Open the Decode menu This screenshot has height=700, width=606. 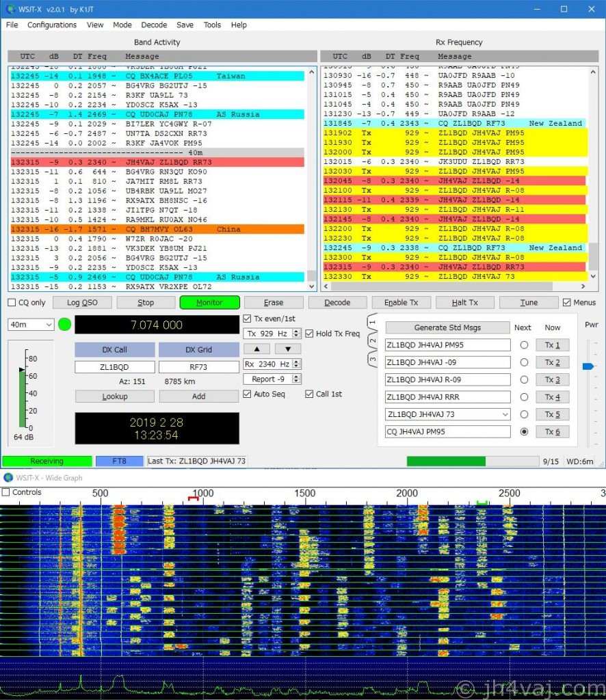coord(154,25)
